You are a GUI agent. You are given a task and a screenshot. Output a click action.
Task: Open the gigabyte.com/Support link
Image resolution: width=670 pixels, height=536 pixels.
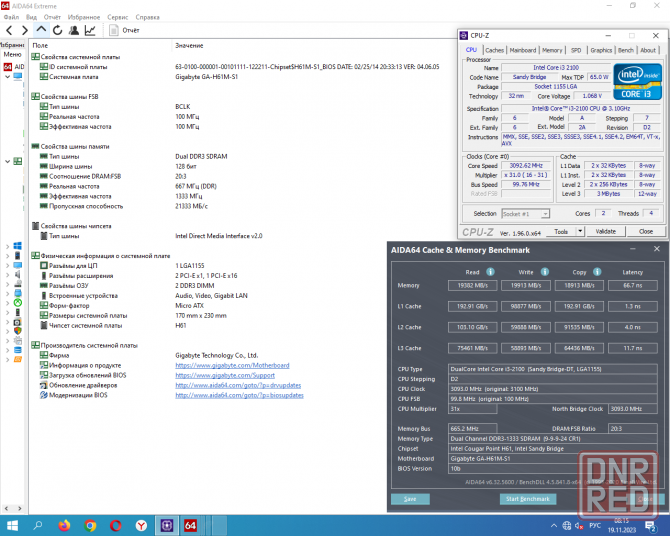point(225,375)
